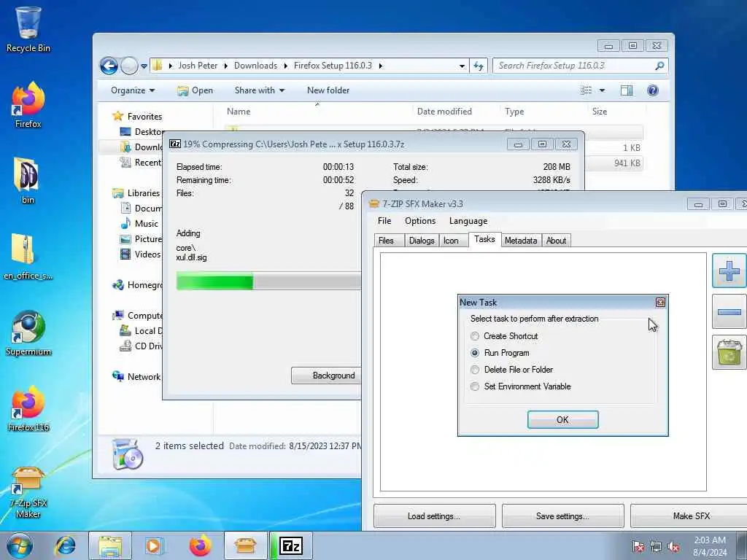The width and height of the screenshot is (747, 560).
Task: Select Favorites in navigation pane
Action: 137,116
